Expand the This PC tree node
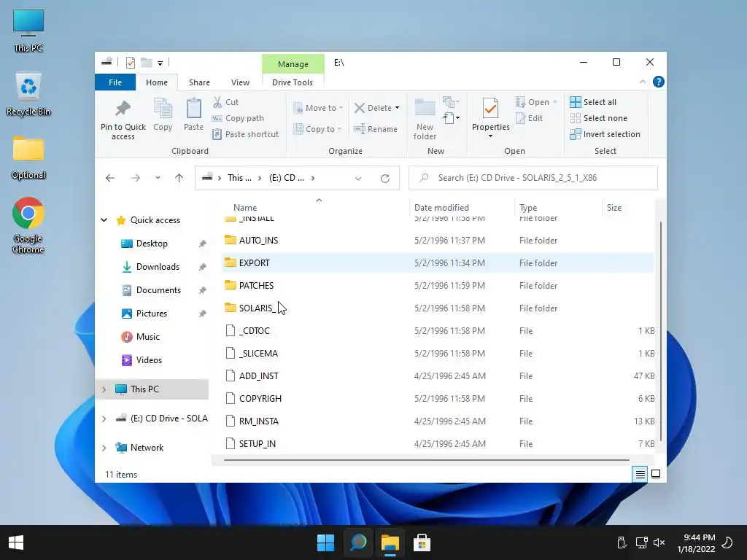Image resolution: width=747 pixels, height=560 pixels. [x=104, y=389]
